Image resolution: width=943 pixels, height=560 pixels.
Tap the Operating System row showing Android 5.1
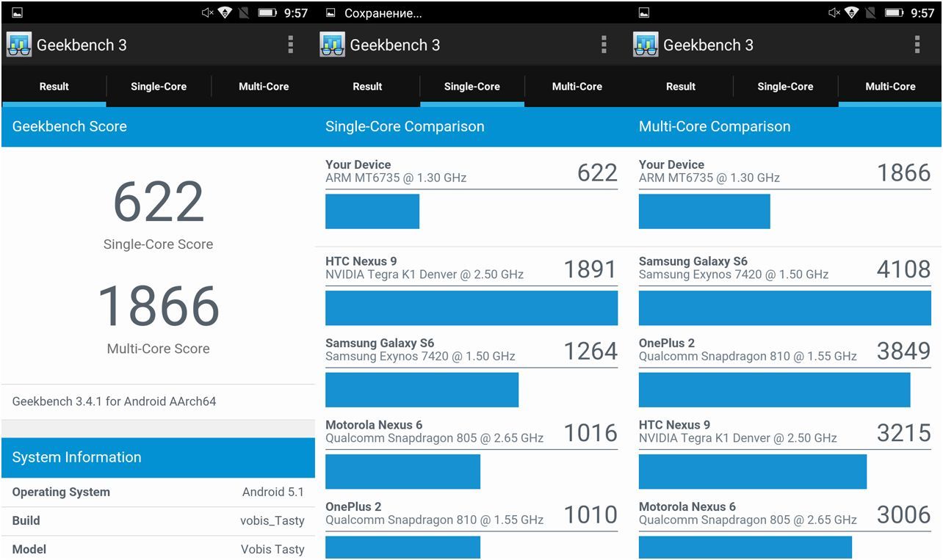coord(158,492)
